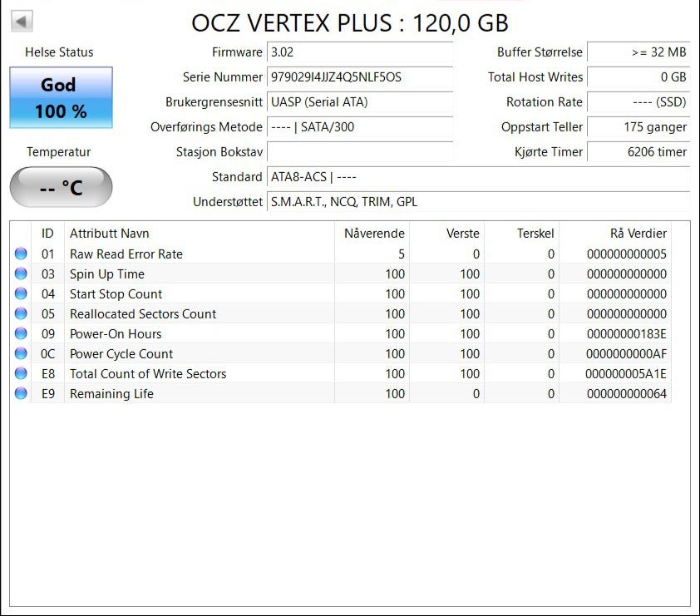
Task: Click raw value 000000000005
Action: 626,254
